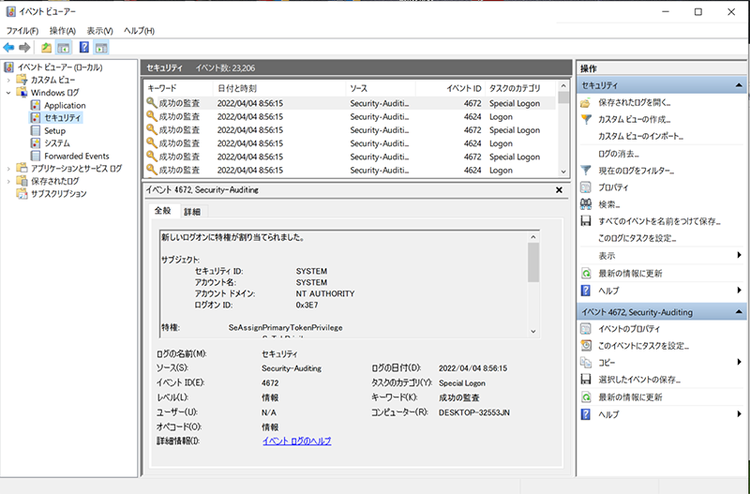Sort by the タスクのカテゴリ column header
Screen dimensions: 750x494
(x=520, y=88)
